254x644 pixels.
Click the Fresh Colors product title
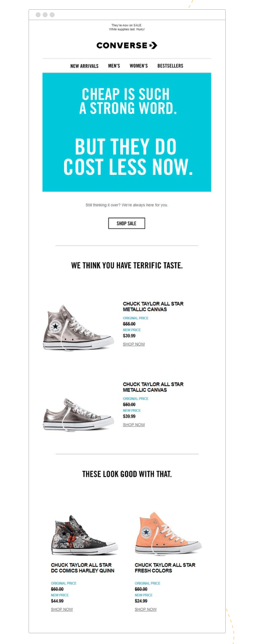[x=165, y=568]
